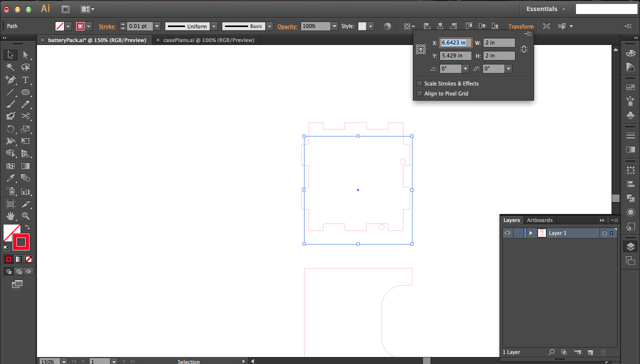Select the Rotate tool
The width and height of the screenshot is (640, 364).
[x=10, y=129]
